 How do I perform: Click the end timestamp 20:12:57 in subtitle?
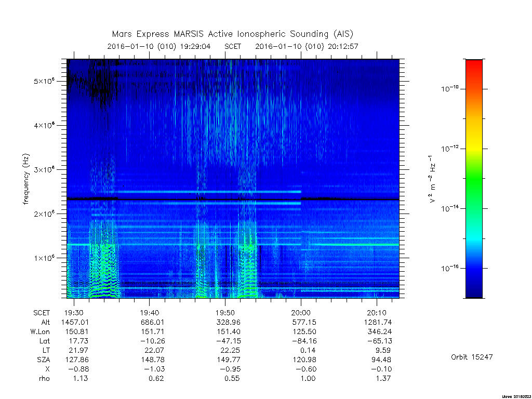click(x=343, y=46)
